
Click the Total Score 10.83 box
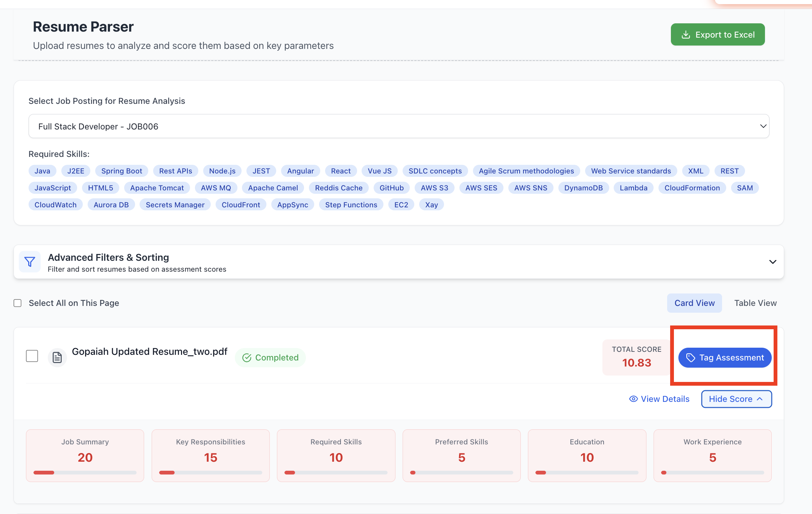pyautogui.click(x=636, y=357)
